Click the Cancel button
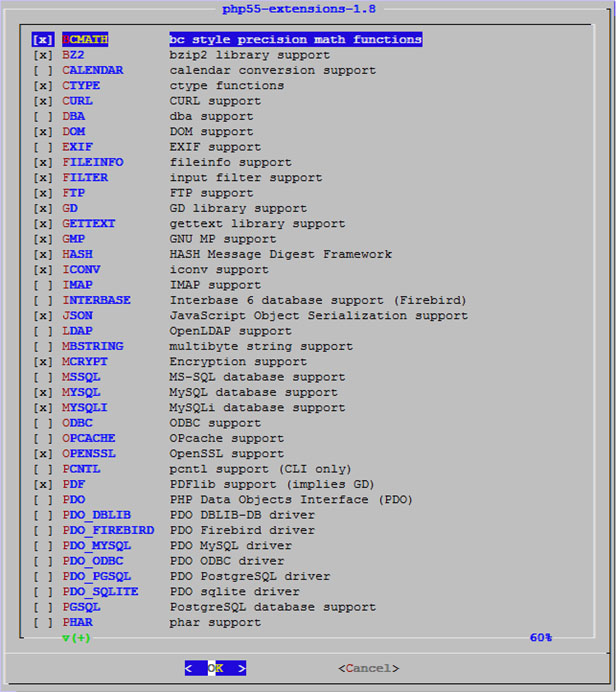 click(368, 668)
